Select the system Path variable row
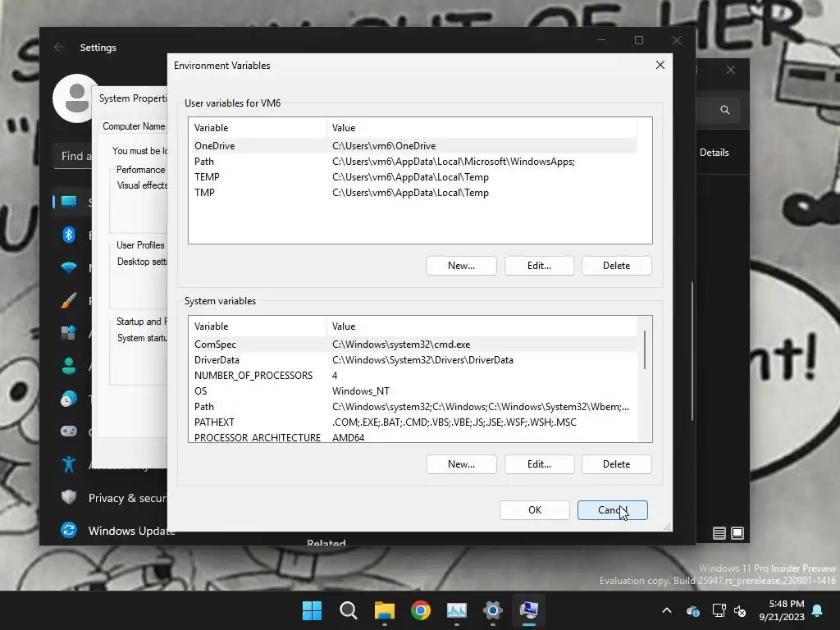This screenshot has width=840, height=630. pyautogui.click(x=413, y=407)
